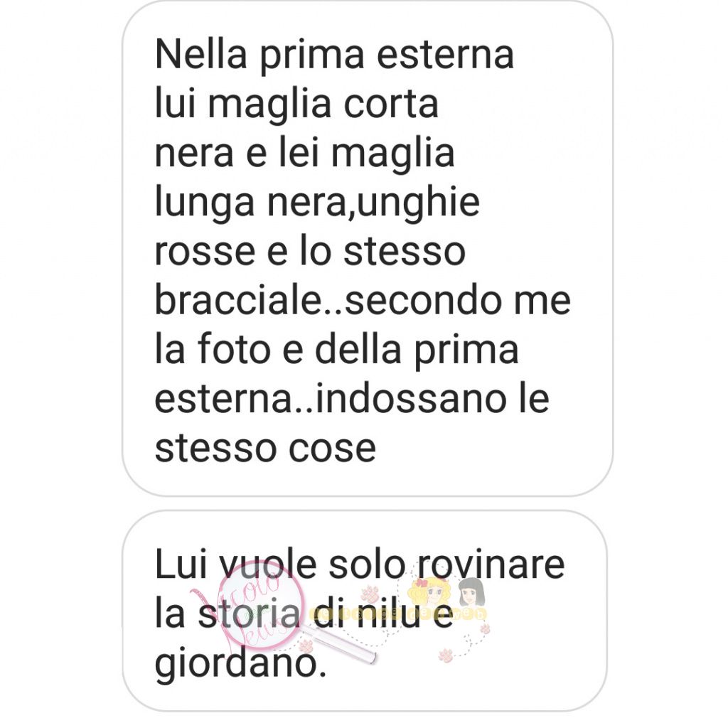This screenshot has height=723, width=728.
Task: Select the message starting 'Lui vuole solo rovinare'
Action: (x=365, y=611)
